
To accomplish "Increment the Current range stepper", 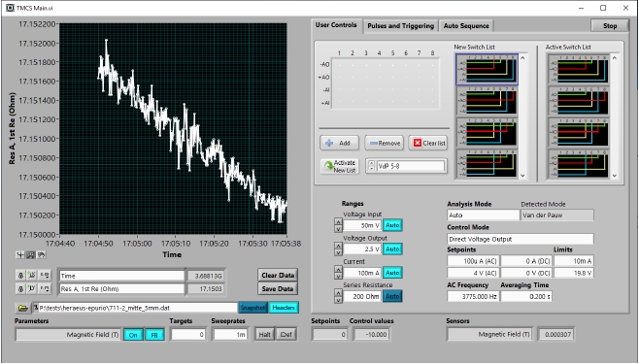I will pos(338,269).
